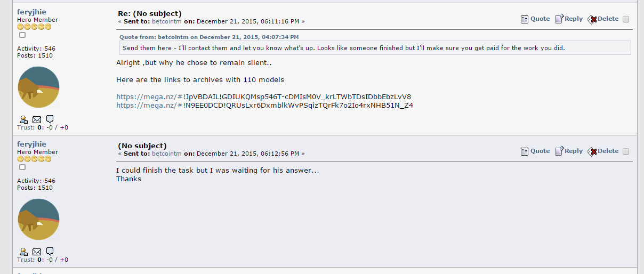Click second message's Delete icon
The width and height of the screenshot is (644, 274).
[592, 151]
